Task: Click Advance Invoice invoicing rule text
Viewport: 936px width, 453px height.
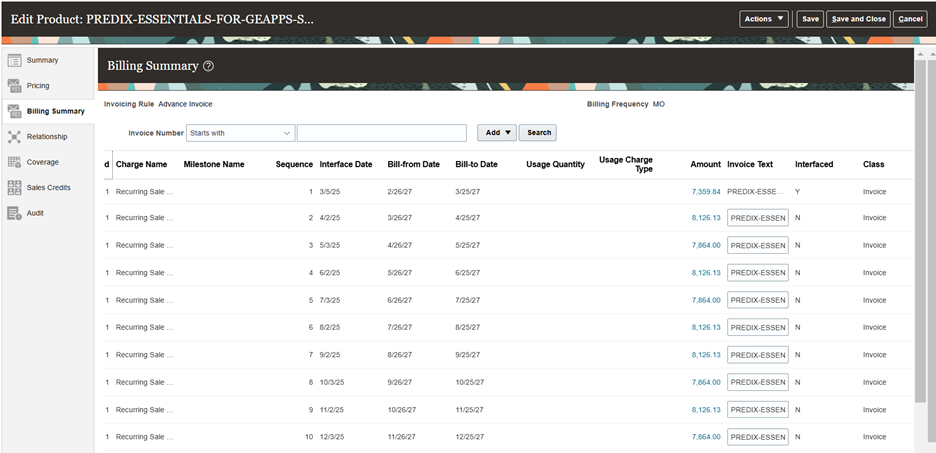Action: point(185,104)
